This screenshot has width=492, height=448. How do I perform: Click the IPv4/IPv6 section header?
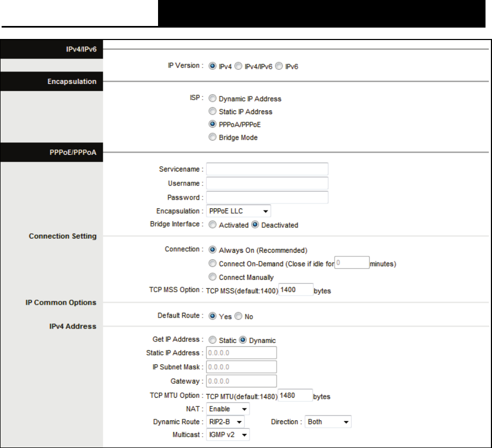[x=52, y=49]
